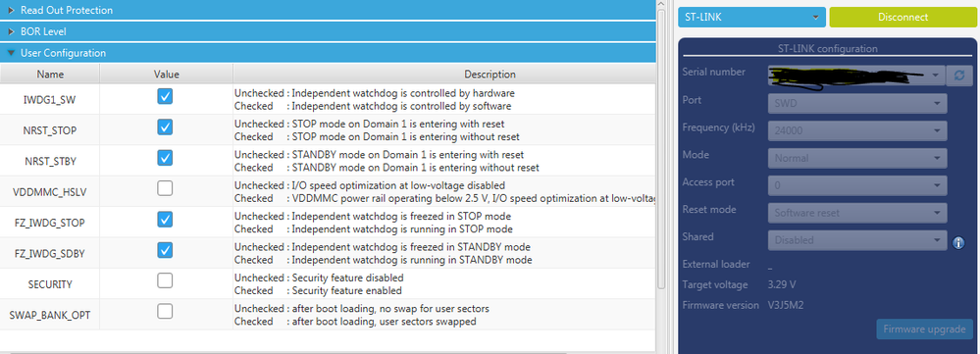Screen dimensions: 980x354
Task: Open the Shared Disabled dropdown
Action: (856, 239)
